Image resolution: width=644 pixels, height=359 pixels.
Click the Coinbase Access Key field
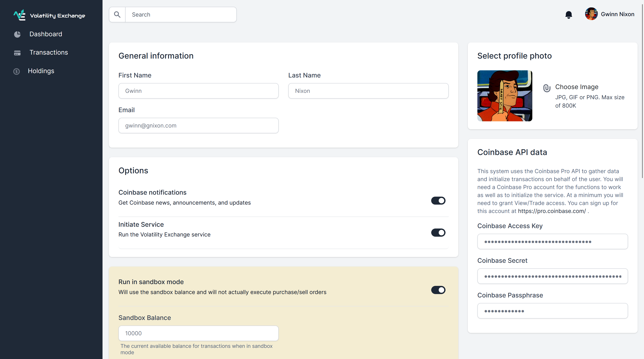552,241
